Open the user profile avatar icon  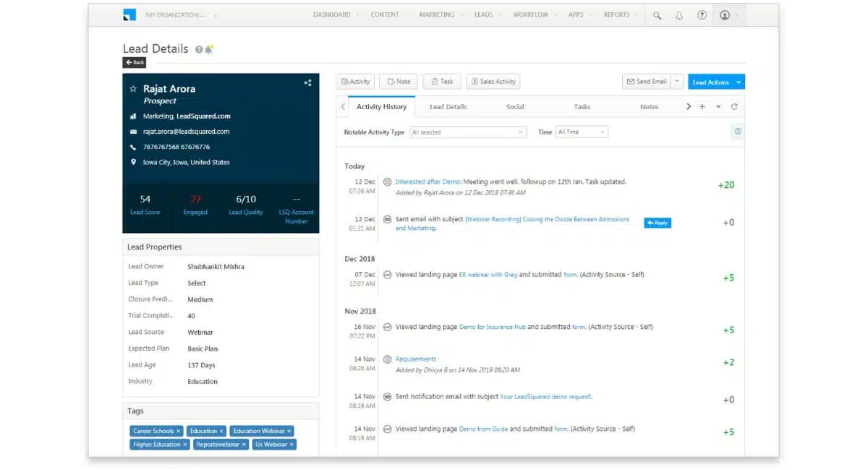pos(725,15)
